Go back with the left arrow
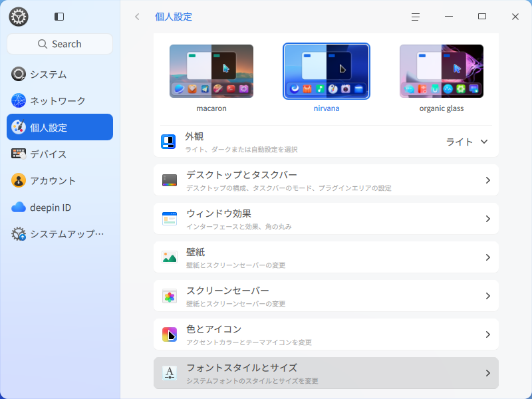Image resolution: width=532 pixels, height=399 pixels. coord(137,17)
